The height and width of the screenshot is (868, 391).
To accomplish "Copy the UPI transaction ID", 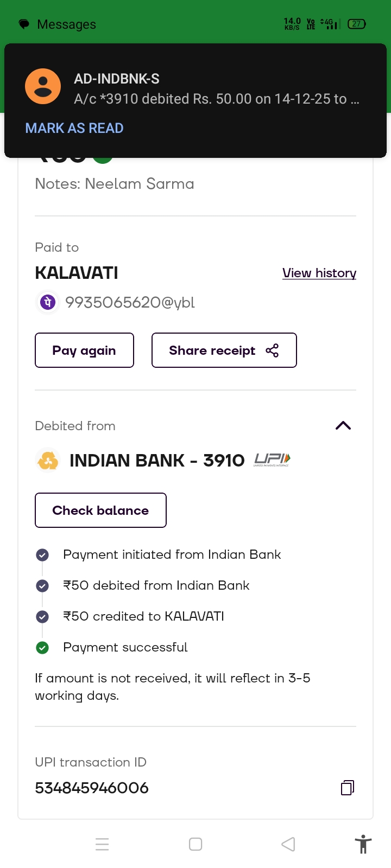I will [347, 788].
